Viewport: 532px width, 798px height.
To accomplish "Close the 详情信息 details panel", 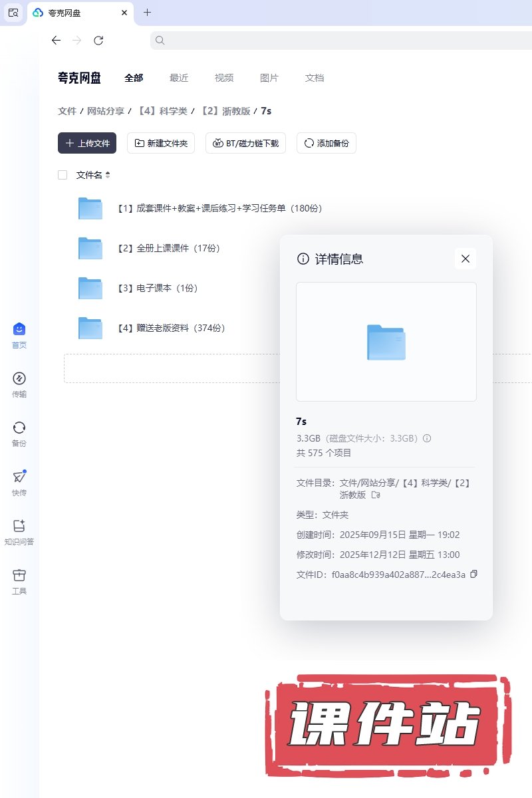I will 465,259.
